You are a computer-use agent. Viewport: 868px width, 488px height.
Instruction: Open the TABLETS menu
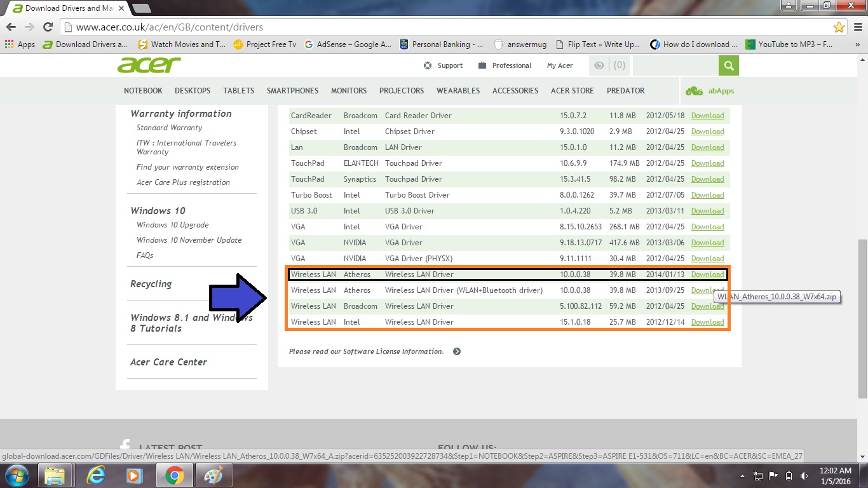(x=238, y=91)
